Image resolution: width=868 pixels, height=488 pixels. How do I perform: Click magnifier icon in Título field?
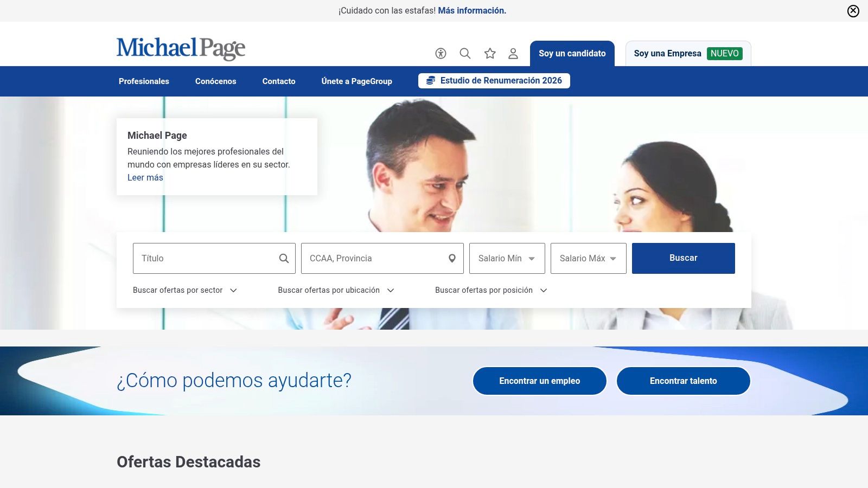coord(284,258)
